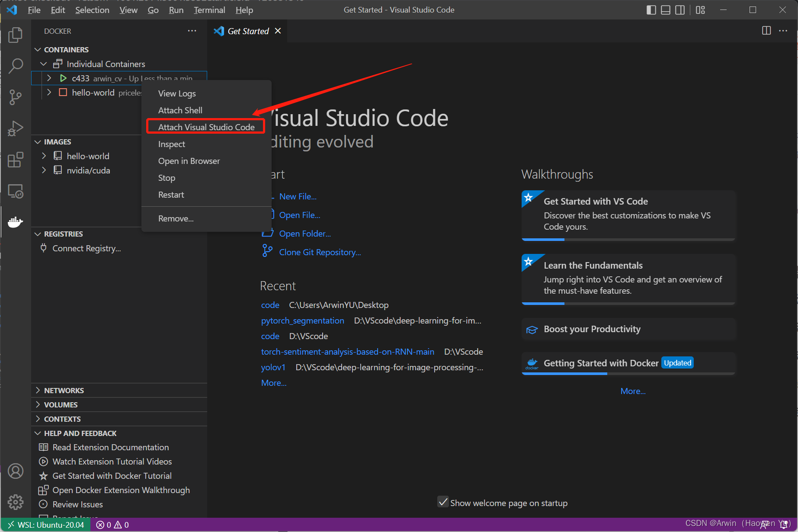Click the Docker panel more actions ellipsis
The width and height of the screenshot is (798, 532).
192,31
